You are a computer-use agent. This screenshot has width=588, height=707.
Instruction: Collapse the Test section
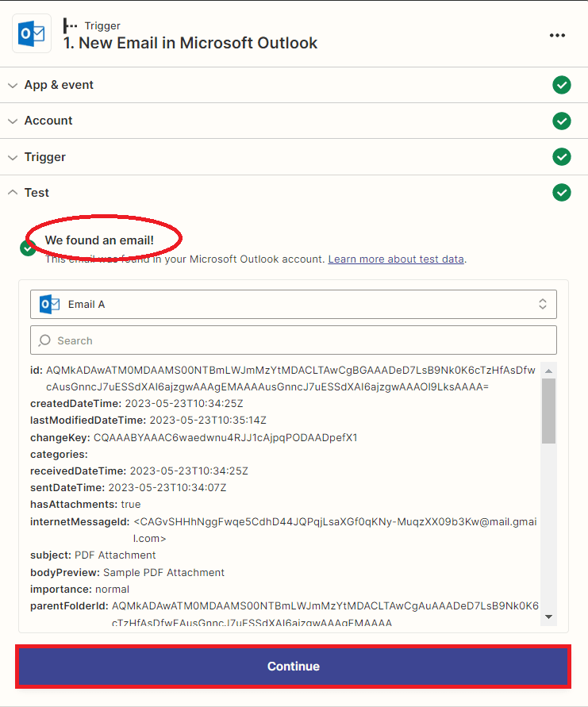(x=37, y=193)
